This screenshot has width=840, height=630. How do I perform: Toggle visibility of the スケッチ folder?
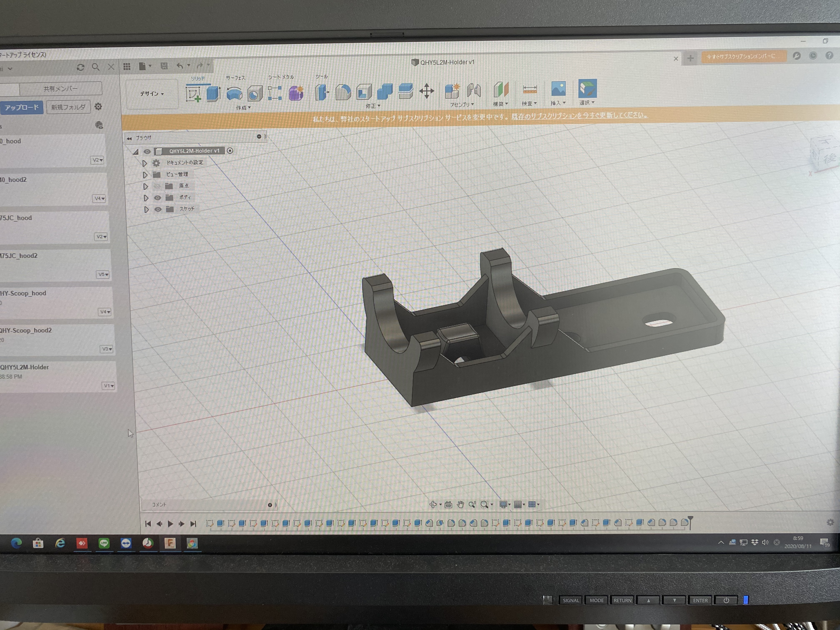(x=158, y=209)
